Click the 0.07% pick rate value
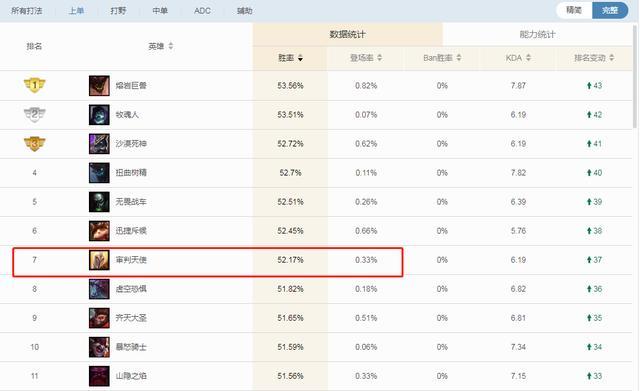The height and width of the screenshot is (391, 640). click(x=366, y=115)
